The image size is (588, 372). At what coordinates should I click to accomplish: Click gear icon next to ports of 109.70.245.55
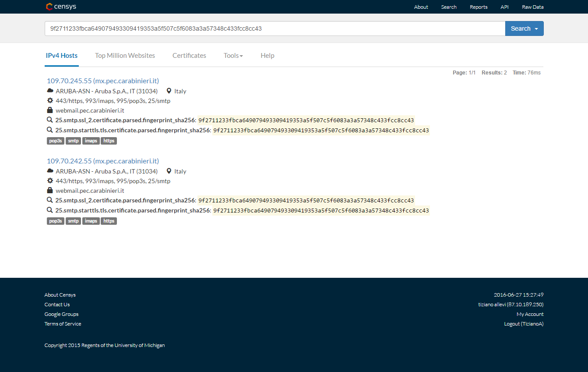[x=50, y=101]
